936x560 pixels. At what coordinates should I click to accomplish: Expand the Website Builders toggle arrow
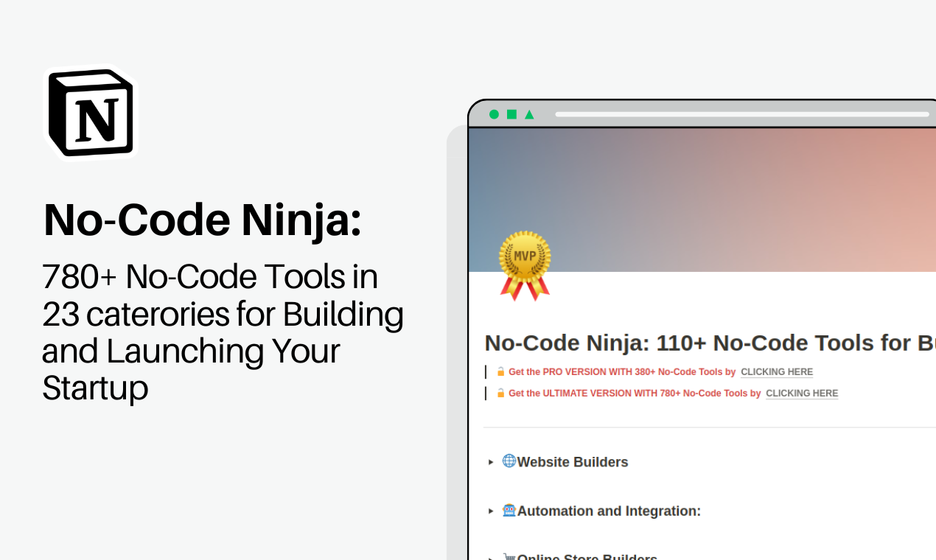(x=491, y=462)
